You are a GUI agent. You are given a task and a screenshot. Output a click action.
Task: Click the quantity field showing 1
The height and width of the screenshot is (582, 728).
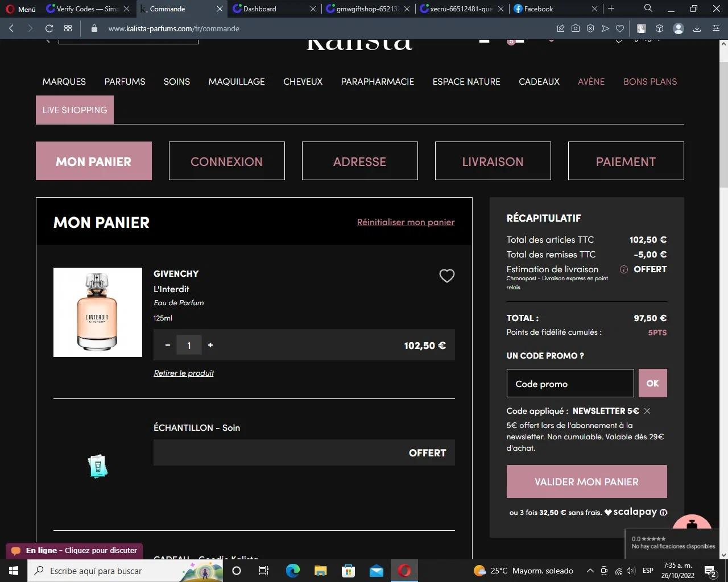coord(189,345)
